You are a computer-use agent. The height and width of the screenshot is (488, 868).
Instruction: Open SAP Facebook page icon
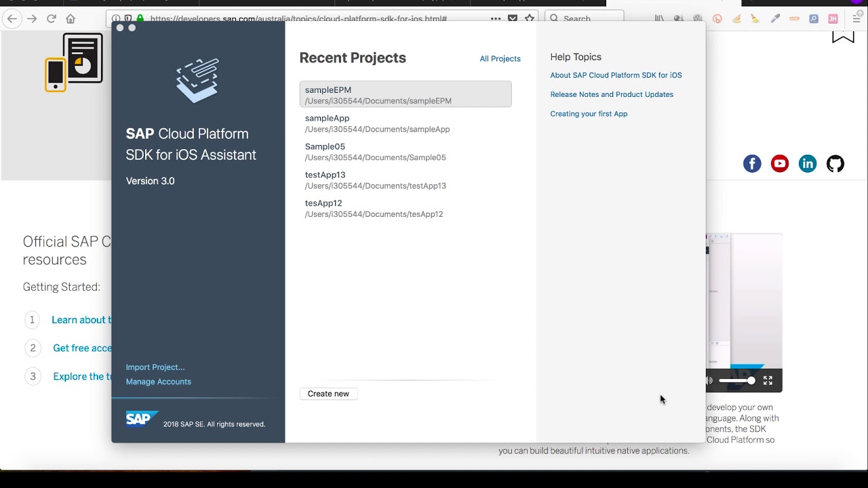(x=752, y=163)
